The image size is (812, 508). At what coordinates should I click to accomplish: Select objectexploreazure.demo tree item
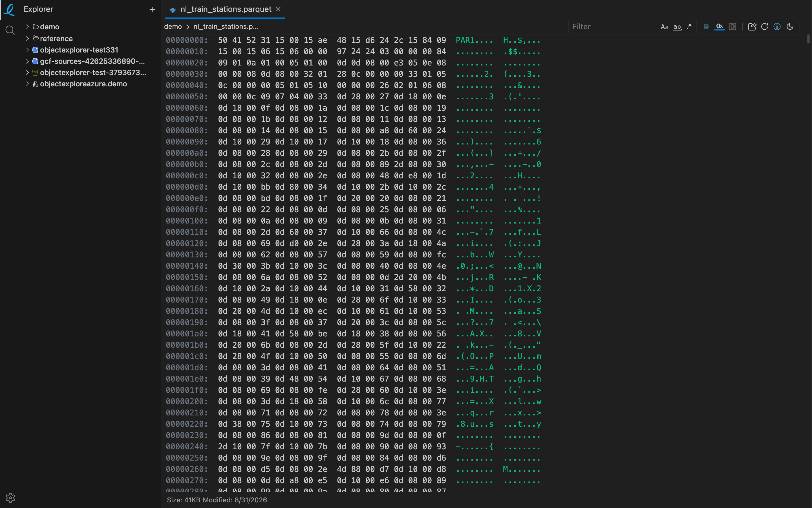(x=90, y=84)
